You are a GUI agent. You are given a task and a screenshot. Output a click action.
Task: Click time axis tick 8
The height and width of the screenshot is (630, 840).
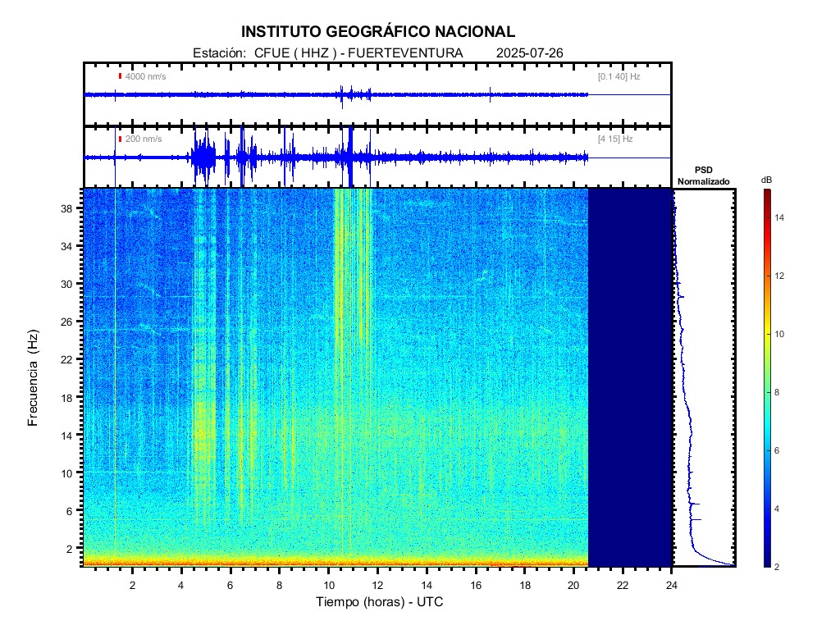click(x=279, y=585)
